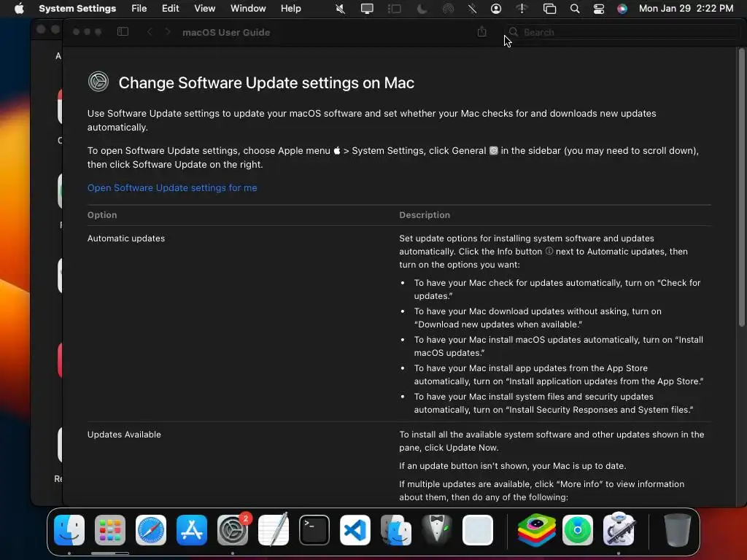747x560 pixels.
Task: Open System Settings from the Dock
Action: tap(233, 530)
